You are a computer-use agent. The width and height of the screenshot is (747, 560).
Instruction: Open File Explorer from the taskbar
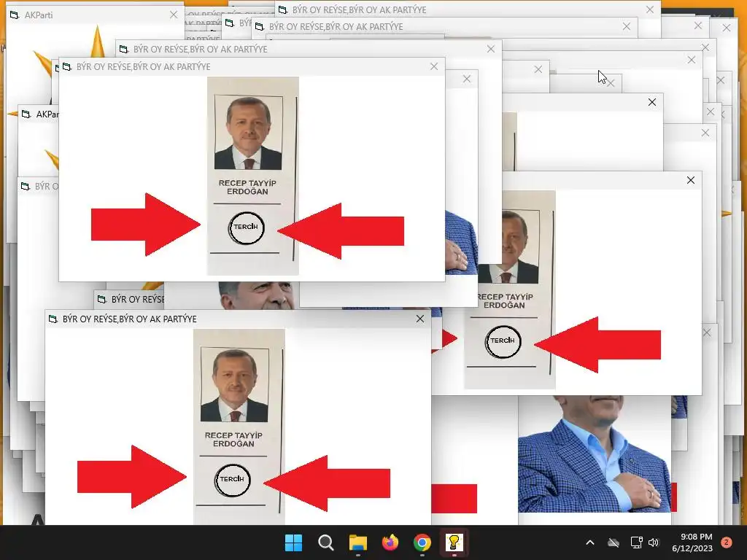357,542
